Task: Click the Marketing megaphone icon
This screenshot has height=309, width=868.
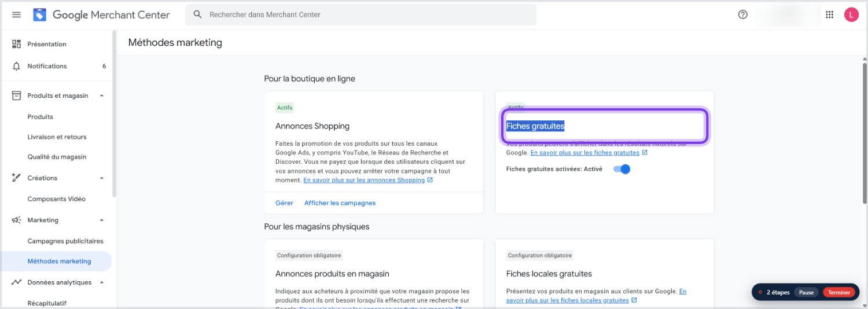Action: 17,220
